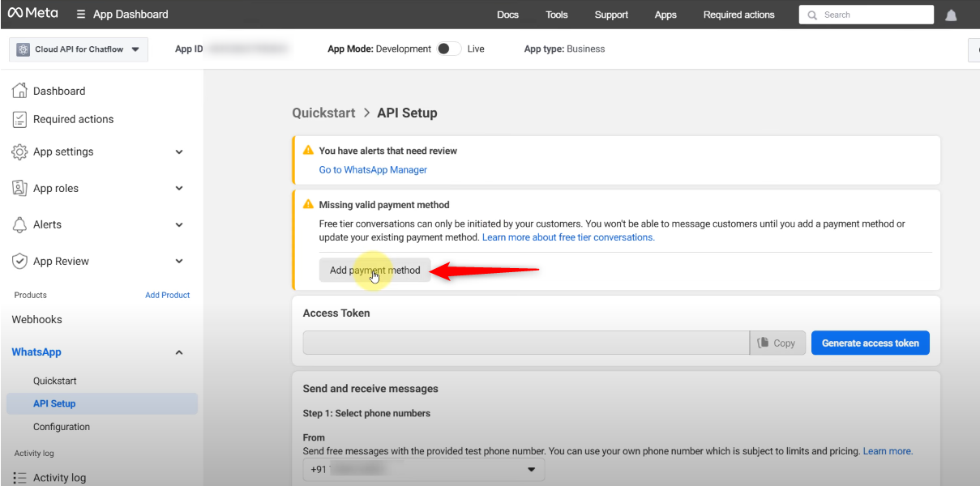Screen dimensions: 980x486
Task: Click the App roles badge icon
Action: pyautogui.click(x=20, y=188)
